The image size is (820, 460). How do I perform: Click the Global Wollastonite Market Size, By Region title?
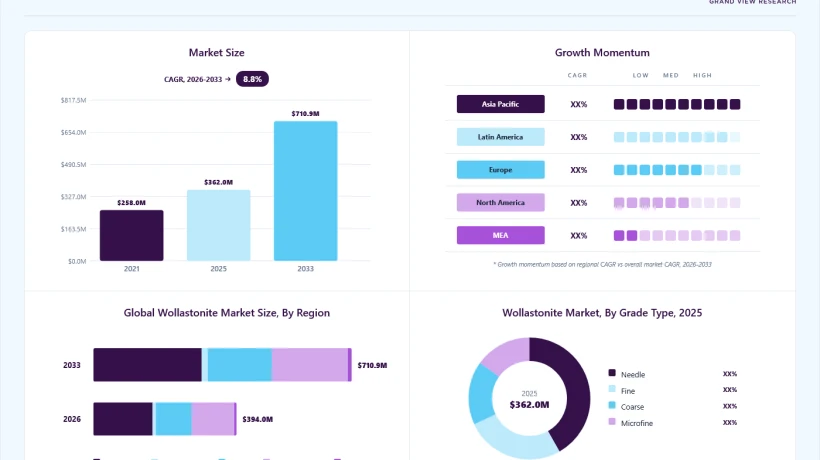pos(226,313)
